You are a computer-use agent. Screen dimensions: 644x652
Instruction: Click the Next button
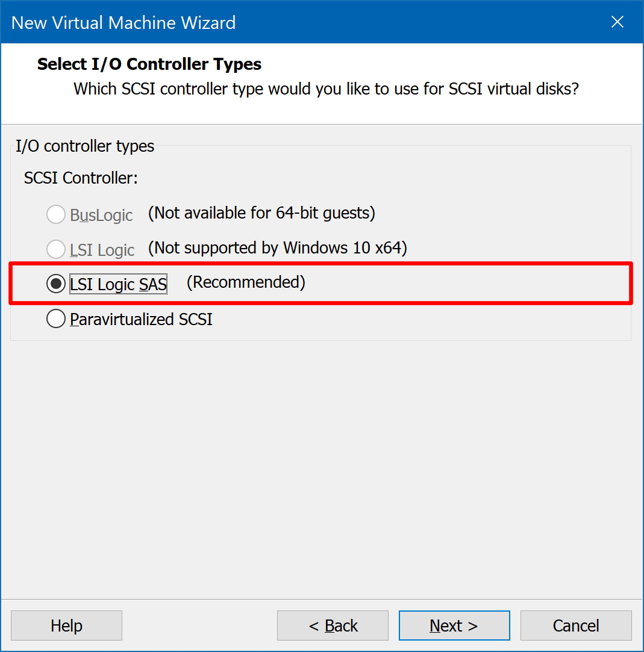(x=454, y=626)
